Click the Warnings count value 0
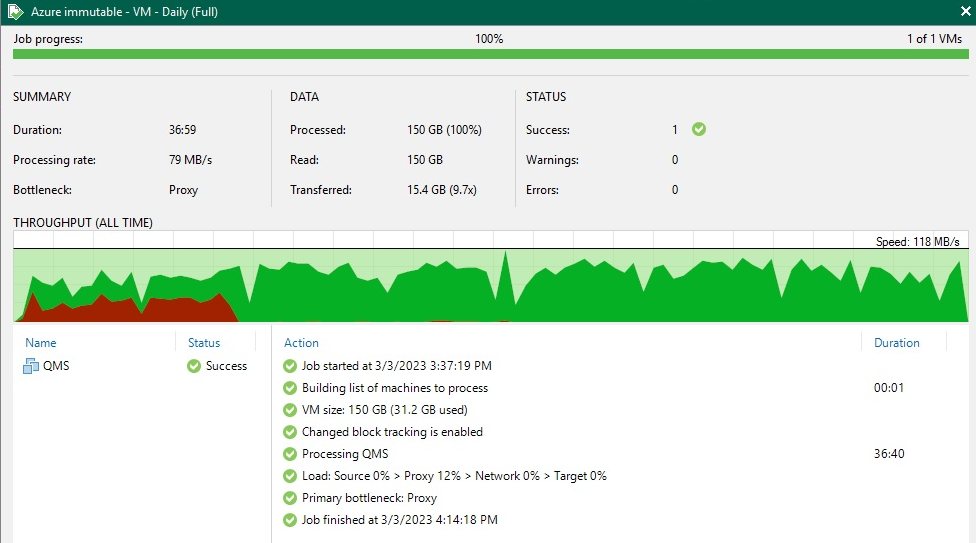The height and width of the screenshot is (543, 976). tap(675, 160)
